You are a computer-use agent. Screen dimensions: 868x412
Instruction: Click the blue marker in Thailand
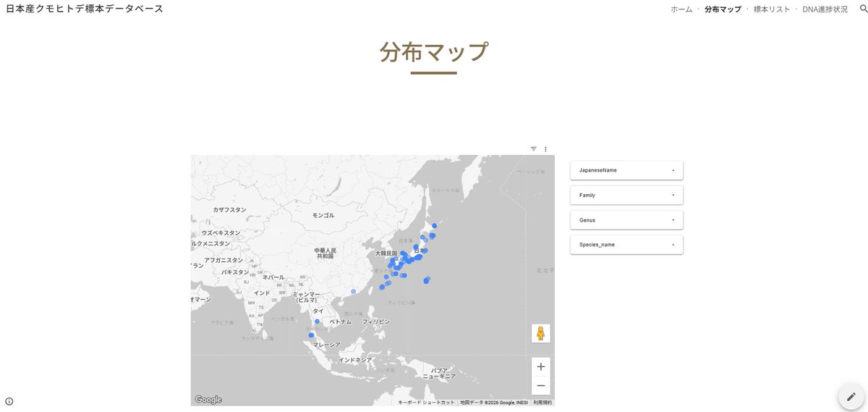pyautogui.click(x=317, y=321)
